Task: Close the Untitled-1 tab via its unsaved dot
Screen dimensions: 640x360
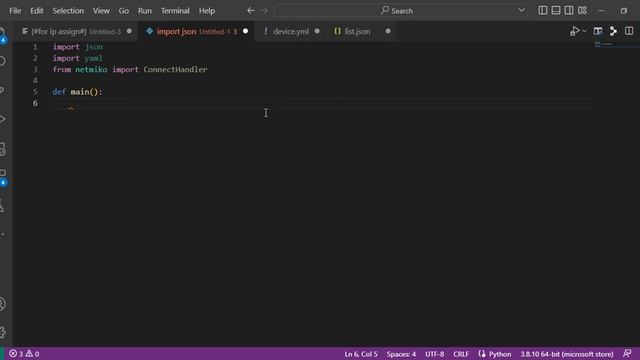Action: (245, 31)
